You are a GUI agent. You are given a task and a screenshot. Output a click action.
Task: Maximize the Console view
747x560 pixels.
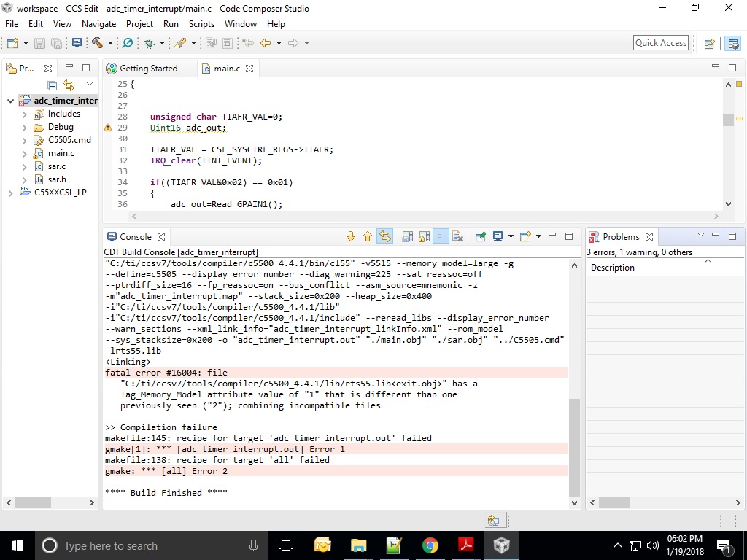(569, 236)
